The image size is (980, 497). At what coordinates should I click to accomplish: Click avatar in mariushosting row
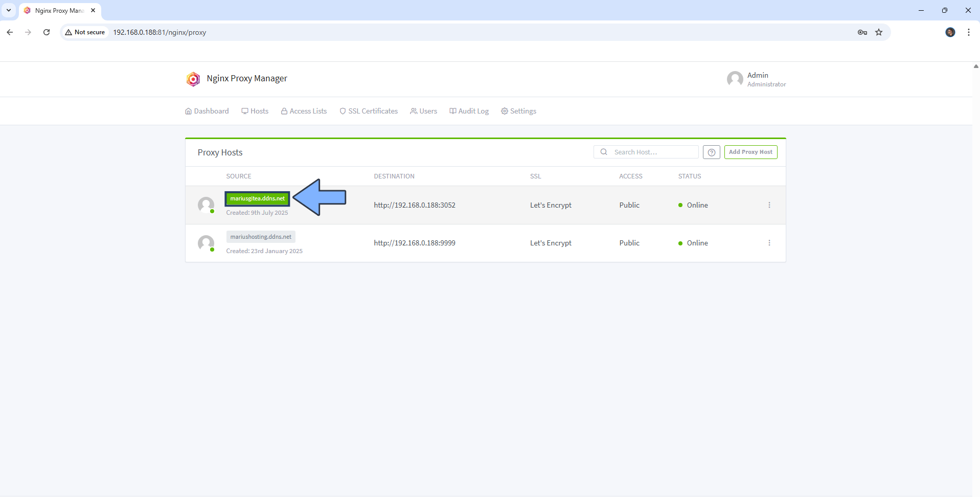click(206, 243)
